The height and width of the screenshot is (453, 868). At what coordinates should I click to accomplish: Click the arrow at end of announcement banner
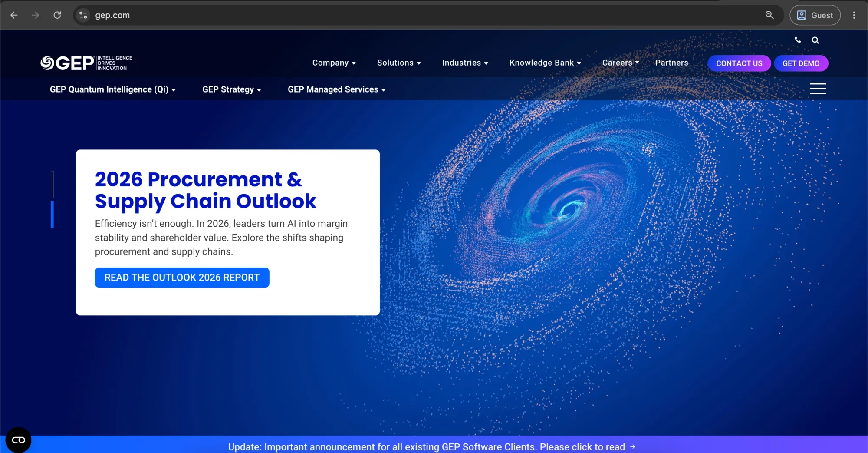633,446
